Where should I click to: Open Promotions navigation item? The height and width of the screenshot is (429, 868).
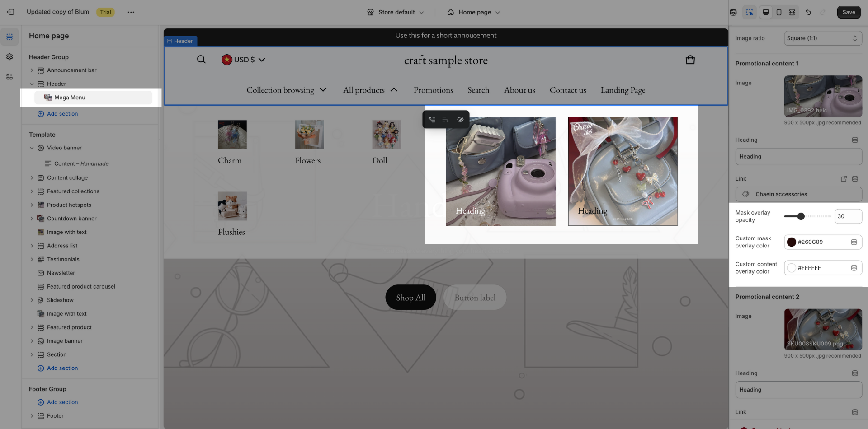[433, 90]
